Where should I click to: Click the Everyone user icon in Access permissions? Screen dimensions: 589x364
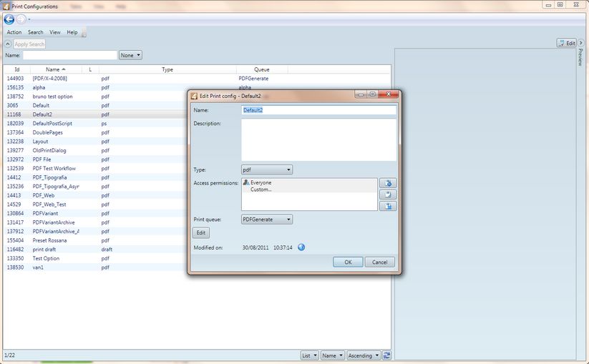pos(246,182)
